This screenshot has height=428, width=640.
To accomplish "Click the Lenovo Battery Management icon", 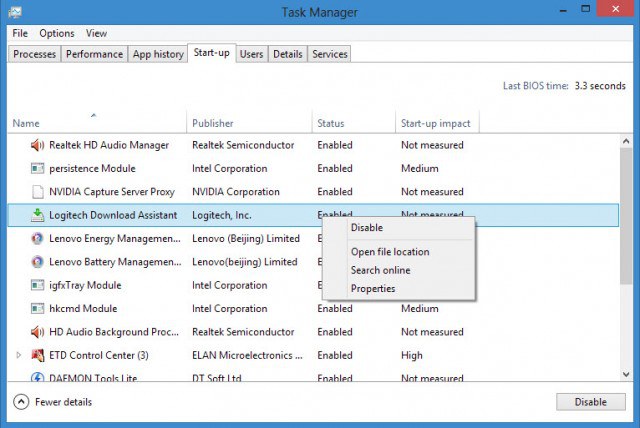I will (37, 262).
